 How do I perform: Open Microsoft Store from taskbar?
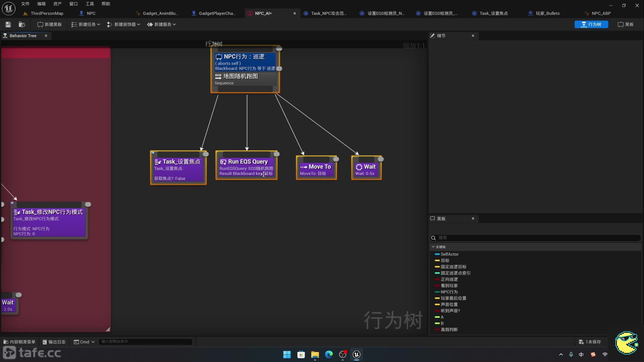[x=301, y=354]
